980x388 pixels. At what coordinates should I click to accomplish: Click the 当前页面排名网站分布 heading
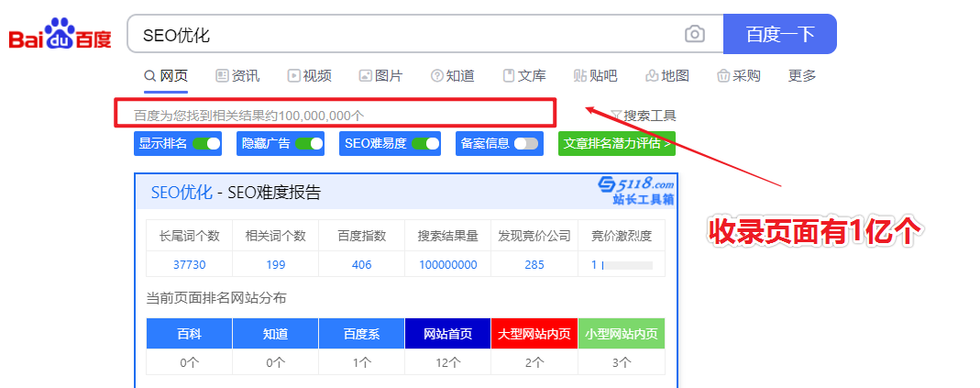[x=216, y=298]
